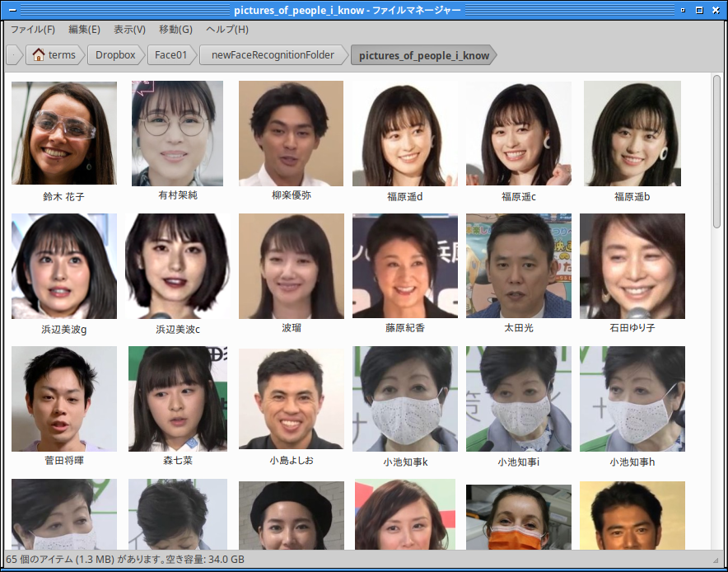Pick the 福原遥c picture file
The width and height of the screenshot is (728, 572).
pyautogui.click(x=519, y=134)
